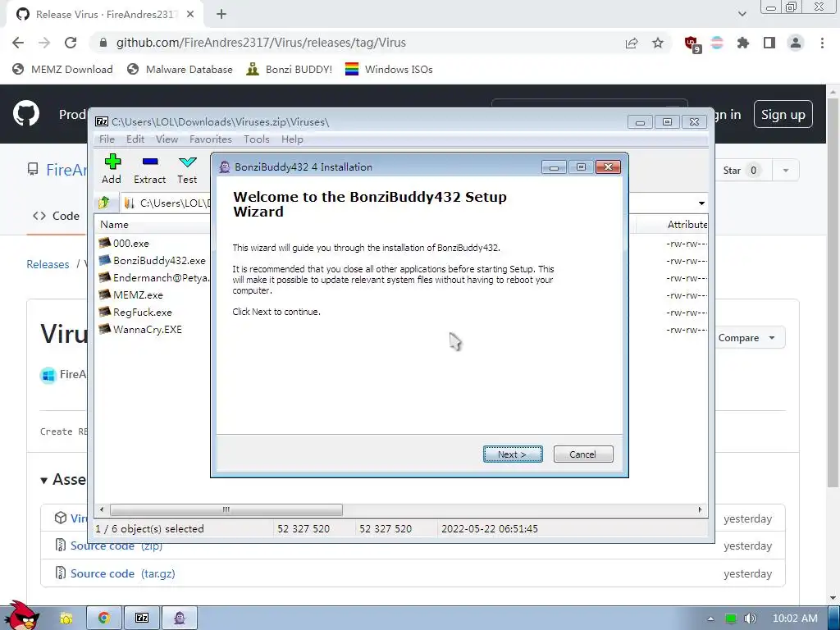Screen dimensions: 840x630
Task: Click the volume icon in system tray
Action: pyautogui.click(x=750, y=619)
